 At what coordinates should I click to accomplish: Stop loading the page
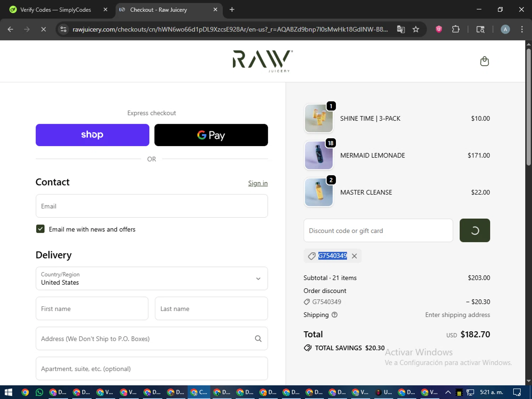click(43, 29)
